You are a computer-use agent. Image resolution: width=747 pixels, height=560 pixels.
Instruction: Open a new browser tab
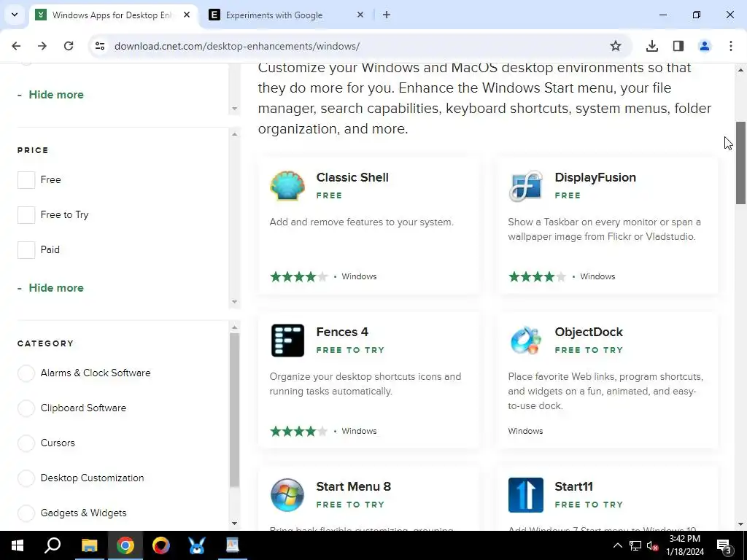[387, 15]
